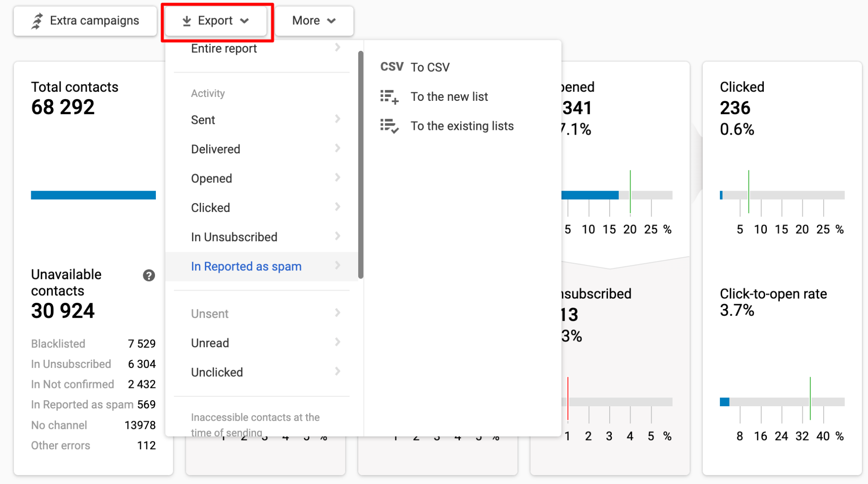Click the existing lists checkmark icon
Viewport: 868px width, 484px height.
click(x=389, y=126)
